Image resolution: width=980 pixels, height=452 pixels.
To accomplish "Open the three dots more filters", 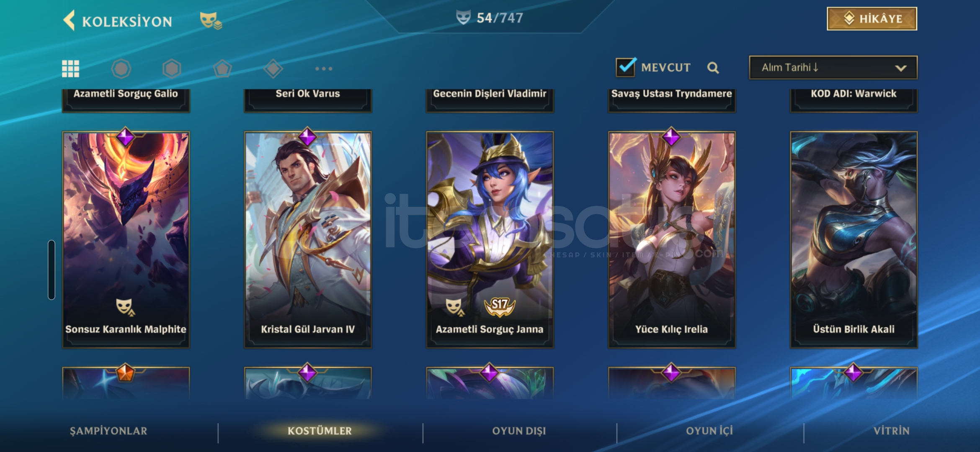I will click(x=324, y=69).
